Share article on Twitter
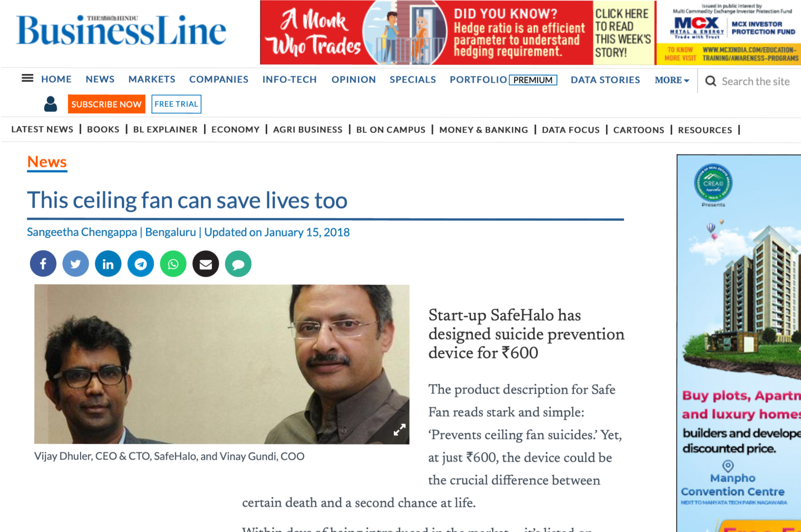The image size is (801, 532). click(x=75, y=264)
